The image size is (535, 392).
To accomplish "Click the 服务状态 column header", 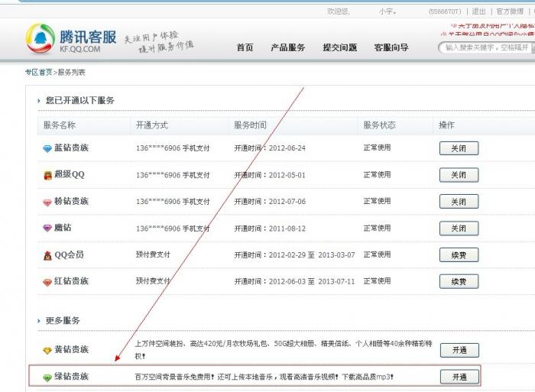I will click(379, 125).
